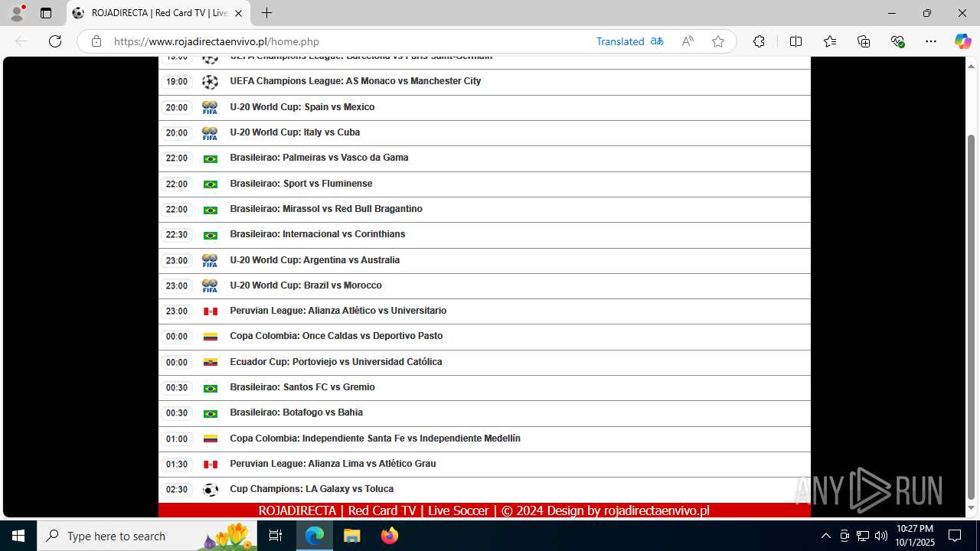Click the soccer ball icon for AS Monaco match

tap(210, 82)
